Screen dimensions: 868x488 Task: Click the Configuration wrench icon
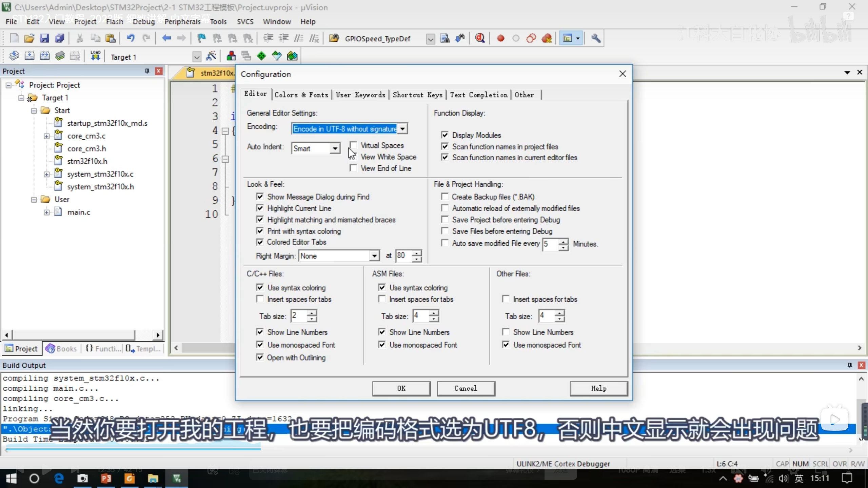[596, 38]
